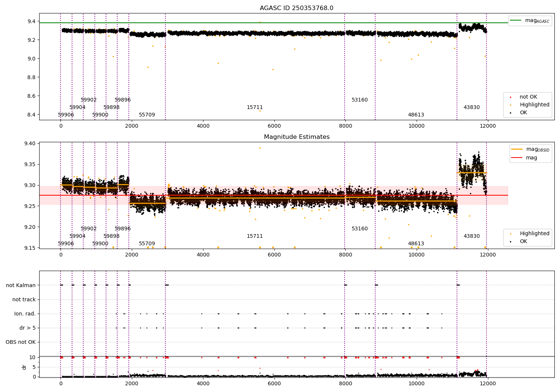
Task: Click obsid label 55709 in Magnitude Estimates plot
Action: click(x=147, y=243)
